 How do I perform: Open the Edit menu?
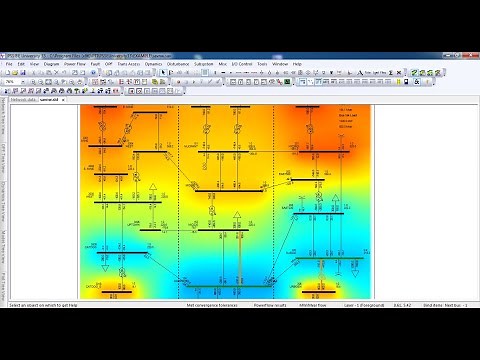pos(21,64)
